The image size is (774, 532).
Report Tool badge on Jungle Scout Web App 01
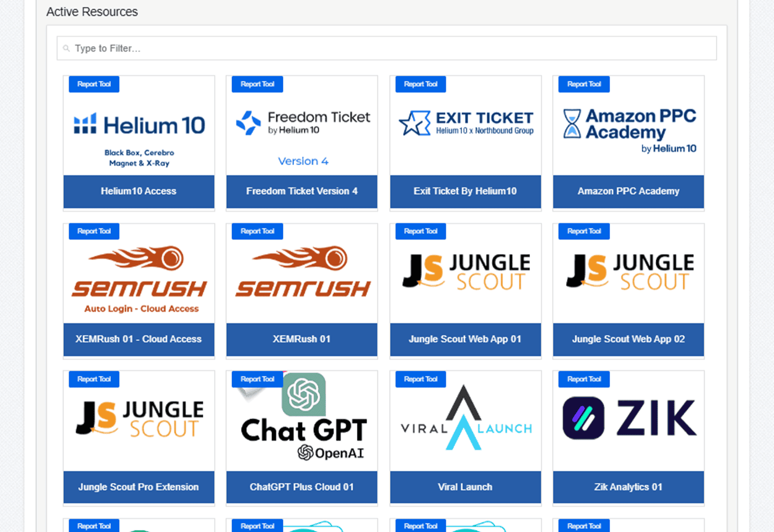point(421,232)
